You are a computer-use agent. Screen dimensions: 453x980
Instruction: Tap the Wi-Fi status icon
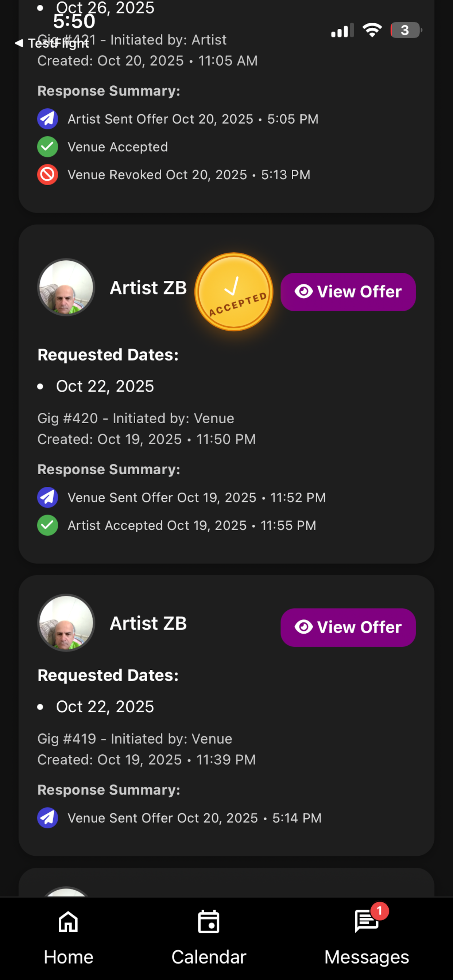pos(372,30)
